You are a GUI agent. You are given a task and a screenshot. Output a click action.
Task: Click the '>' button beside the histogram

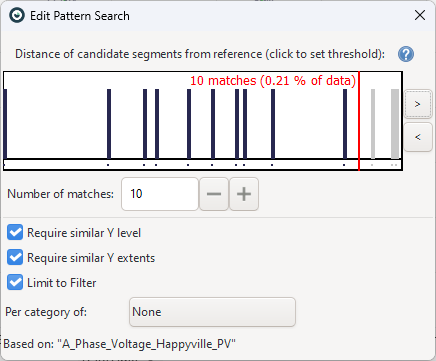tap(418, 104)
